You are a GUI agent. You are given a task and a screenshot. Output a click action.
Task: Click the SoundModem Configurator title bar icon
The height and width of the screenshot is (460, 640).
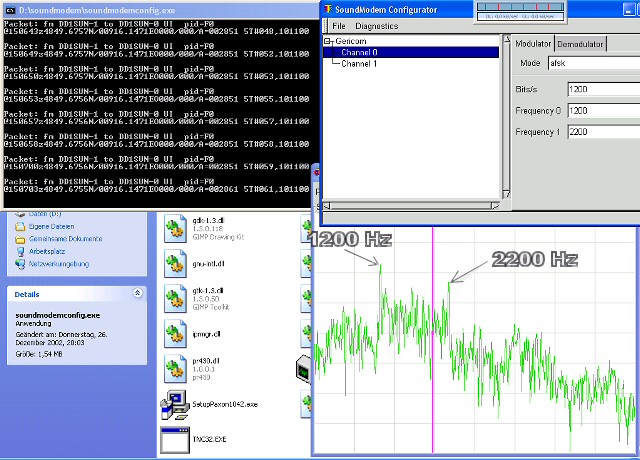tap(329, 8)
